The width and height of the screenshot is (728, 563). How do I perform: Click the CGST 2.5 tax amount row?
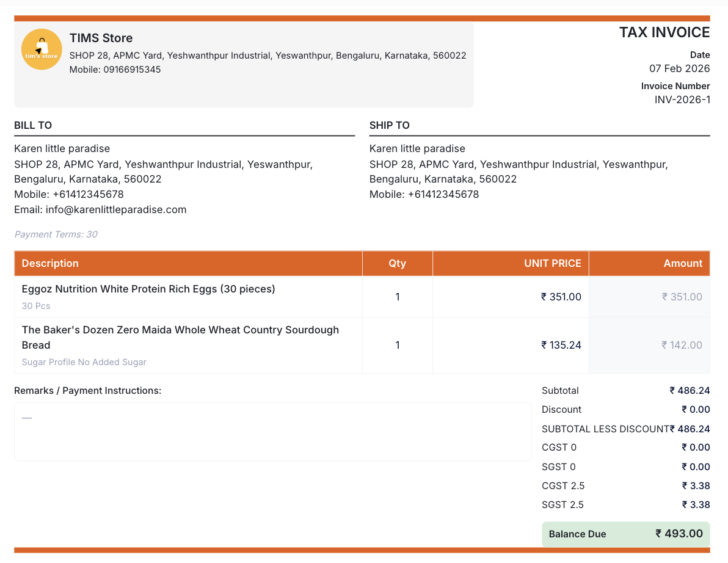point(625,486)
